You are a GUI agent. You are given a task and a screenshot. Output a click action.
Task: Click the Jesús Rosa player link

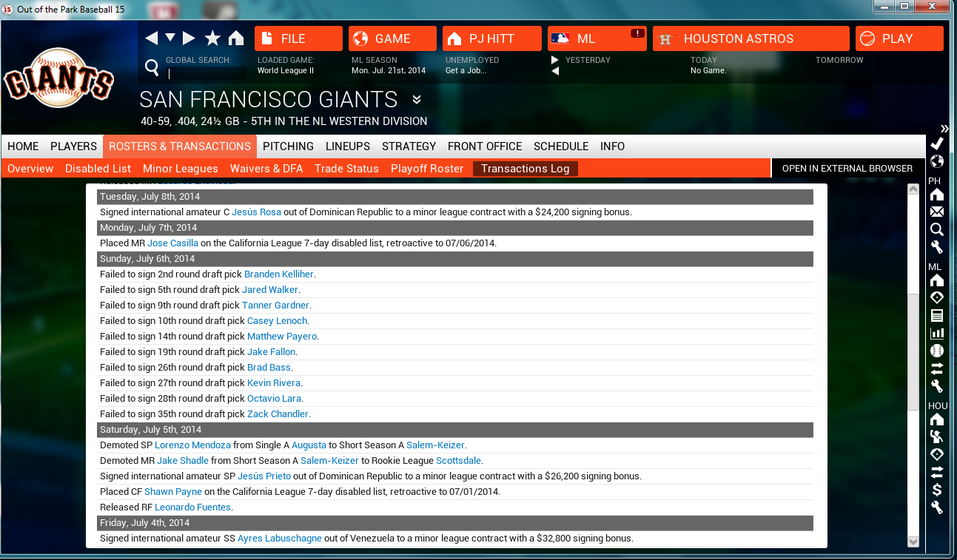pyautogui.click(x=256, y=212)
